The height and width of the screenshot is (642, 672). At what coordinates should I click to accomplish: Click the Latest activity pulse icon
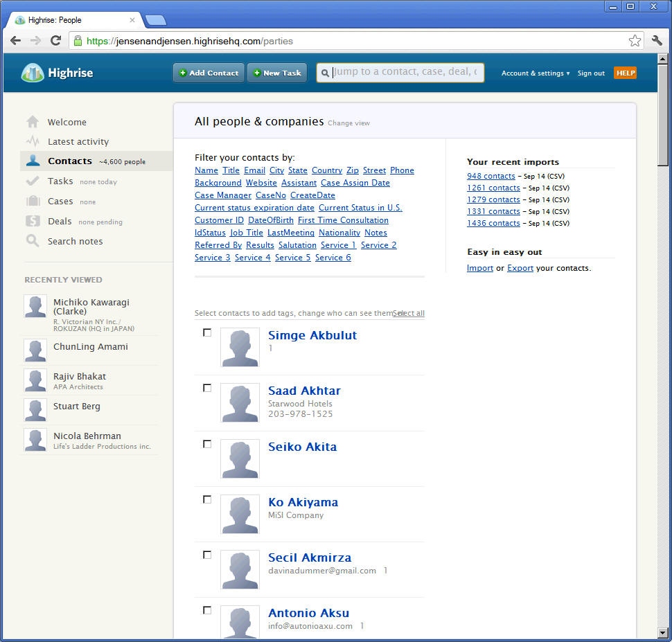(x=33, y=141)
